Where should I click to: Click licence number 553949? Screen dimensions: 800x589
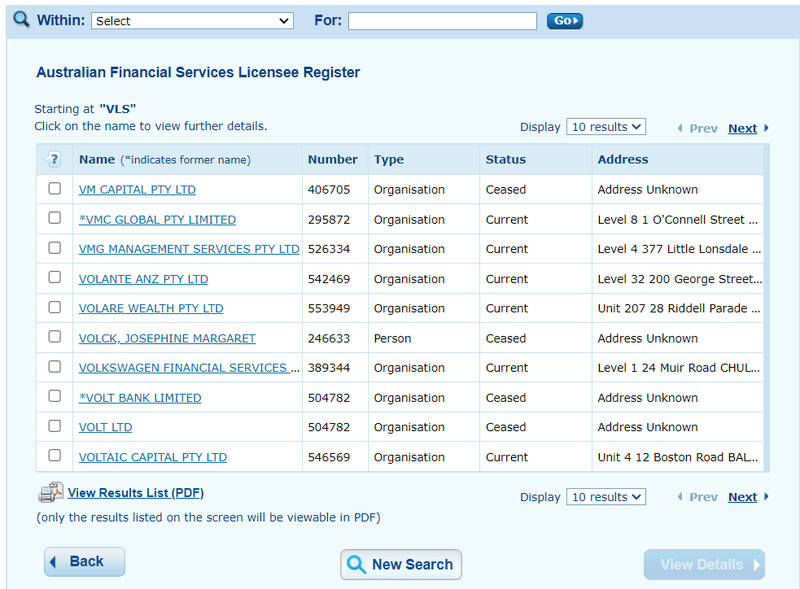(329, 308)
